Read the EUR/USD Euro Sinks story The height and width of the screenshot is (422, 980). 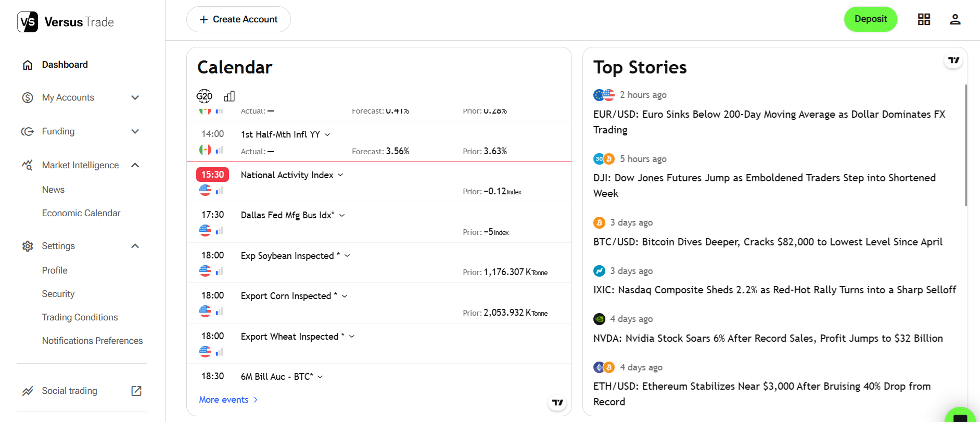pos(769,122)
